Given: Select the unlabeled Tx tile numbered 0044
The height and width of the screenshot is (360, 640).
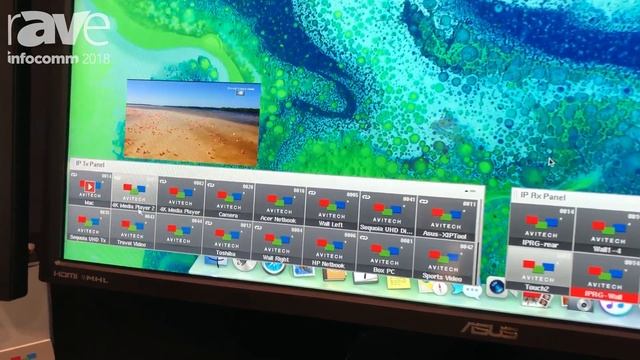Looking at the screenshot, I should point(179,234).
